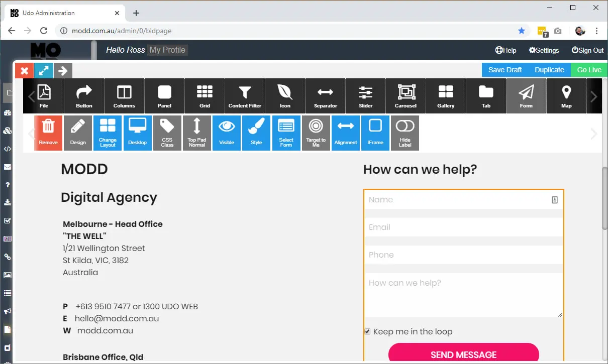Open Select Form option

tap(286, 133)
